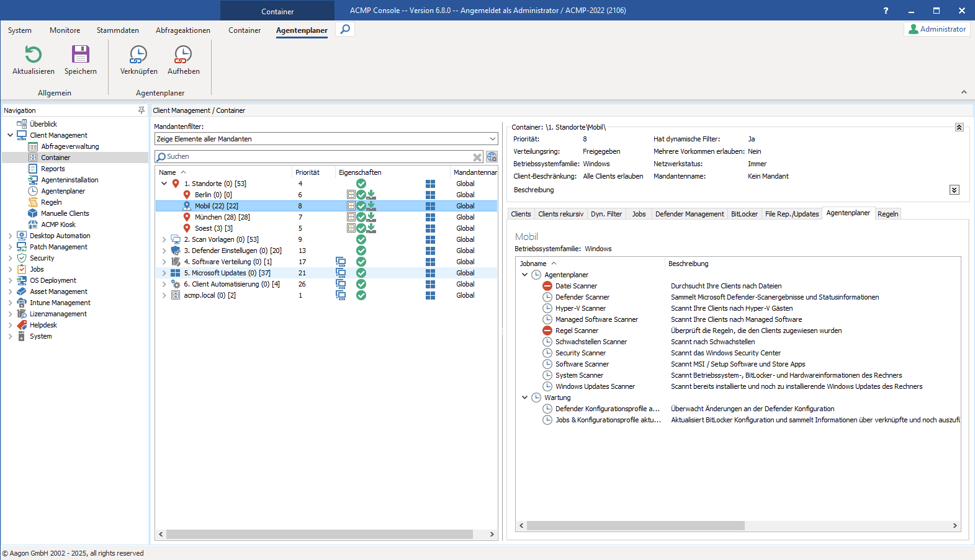The image size is (975, 560).
Task: Collapse the Wartung job group
Action: [525, 398]
